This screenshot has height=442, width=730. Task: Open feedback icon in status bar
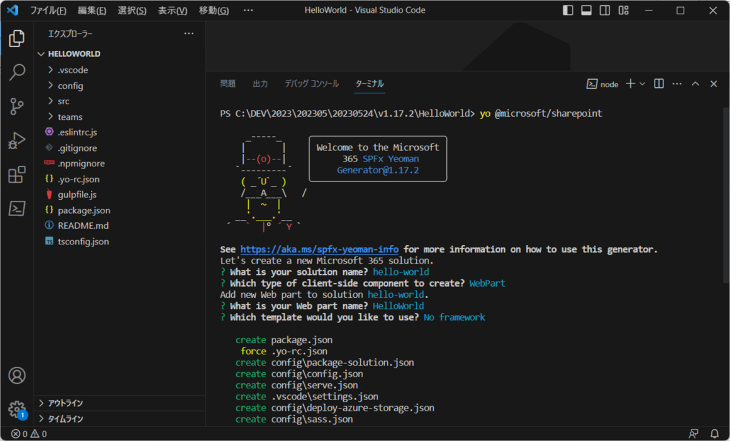694,434
